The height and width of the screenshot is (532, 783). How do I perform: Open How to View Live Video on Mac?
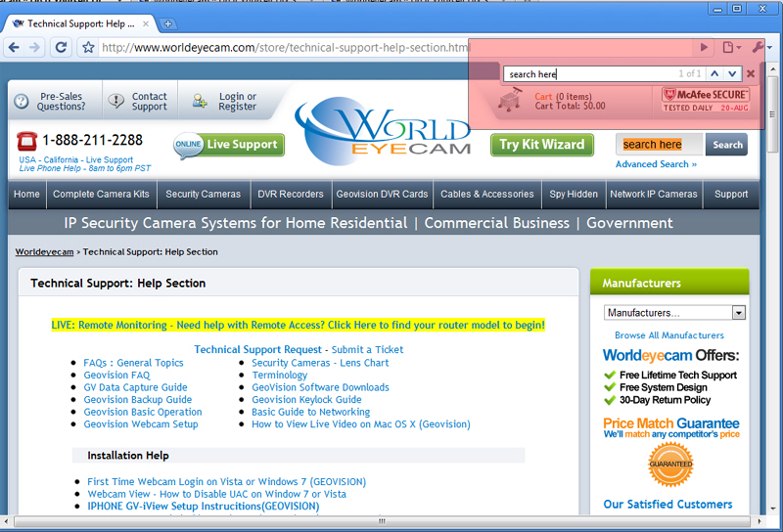[x=361, y=424]
